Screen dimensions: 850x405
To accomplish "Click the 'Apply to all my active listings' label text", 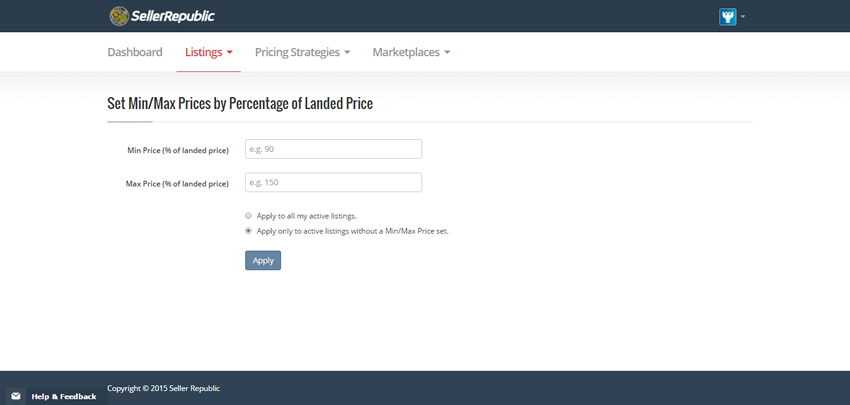I will click(306, 216).
